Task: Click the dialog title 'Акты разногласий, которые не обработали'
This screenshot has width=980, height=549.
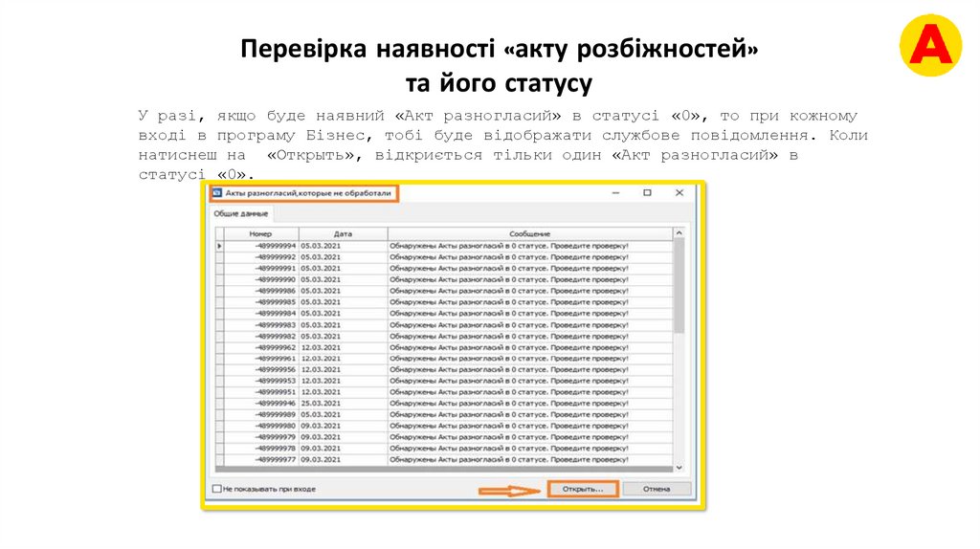Action: coord(308,193)
